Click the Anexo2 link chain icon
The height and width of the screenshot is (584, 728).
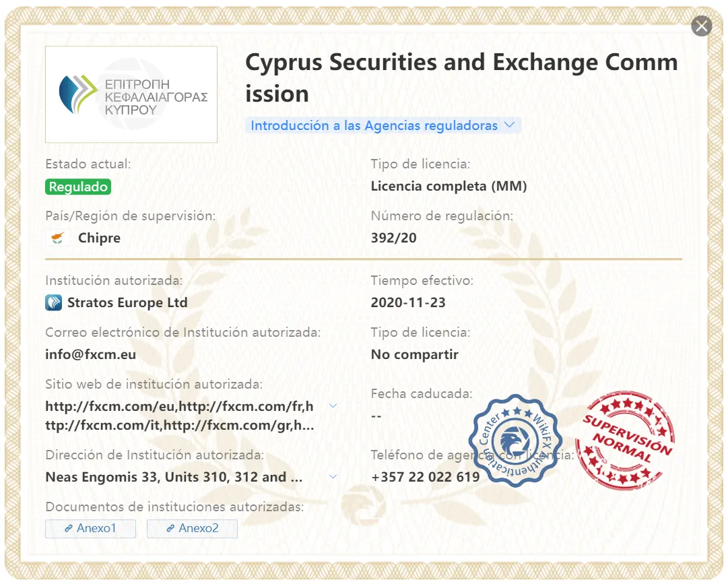tap(170, 528)
